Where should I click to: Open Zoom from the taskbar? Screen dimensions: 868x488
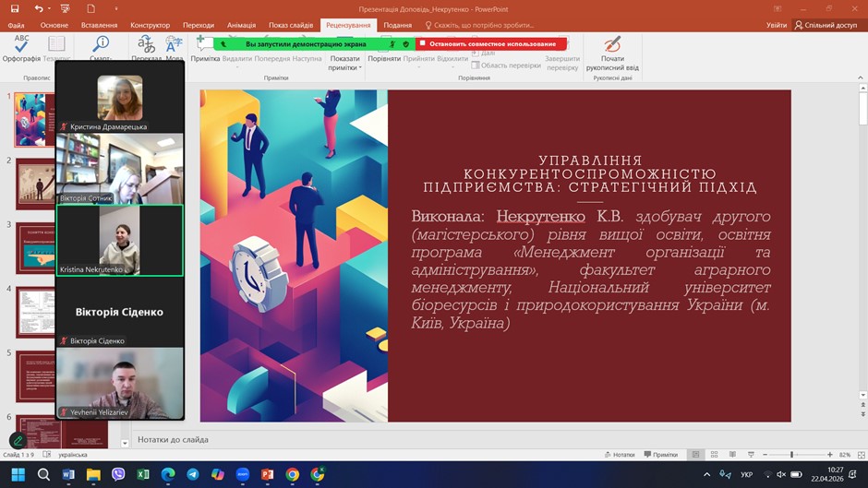(x=243, y=474)
